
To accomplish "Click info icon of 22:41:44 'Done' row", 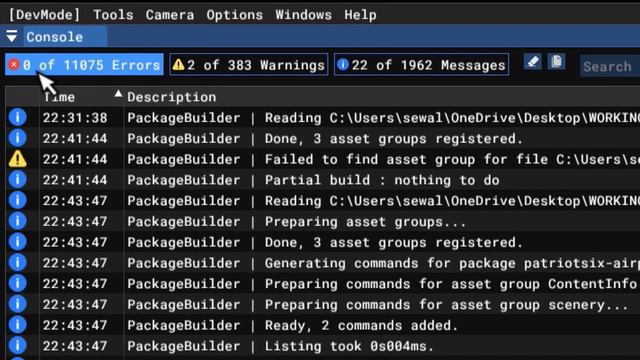I will point(18,138).
